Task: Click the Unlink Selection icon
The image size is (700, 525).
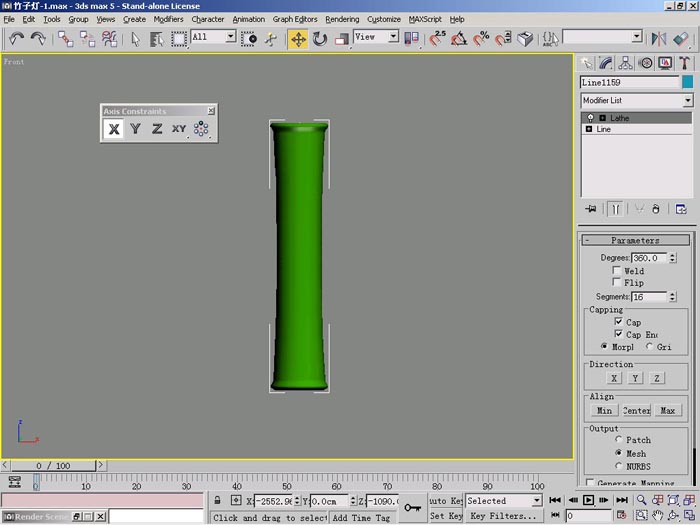Action: [88, 39]
